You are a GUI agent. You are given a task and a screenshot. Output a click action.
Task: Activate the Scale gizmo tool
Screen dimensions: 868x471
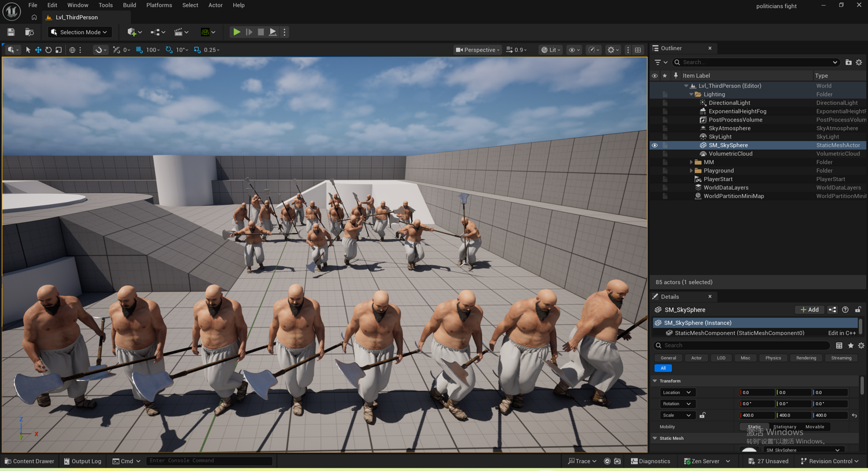pos(58,50)
